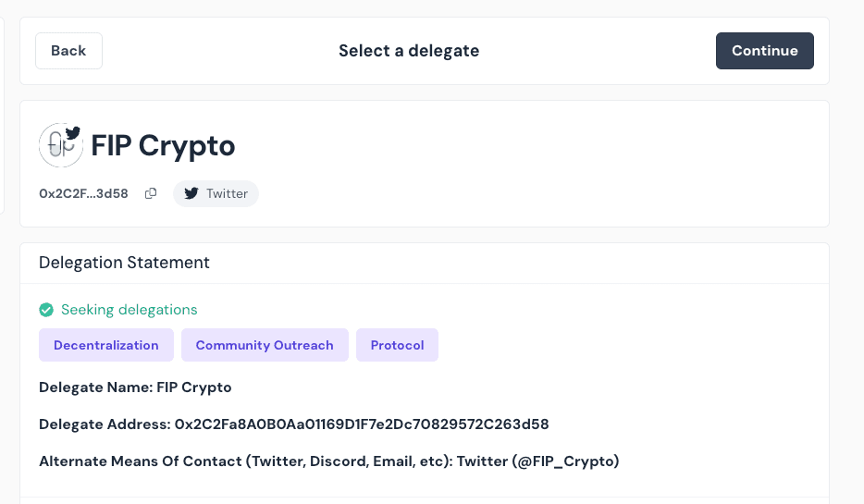864x504 pixels.
Task: Copy the delegate address via copy icon
Action: (x=151, y=193)
